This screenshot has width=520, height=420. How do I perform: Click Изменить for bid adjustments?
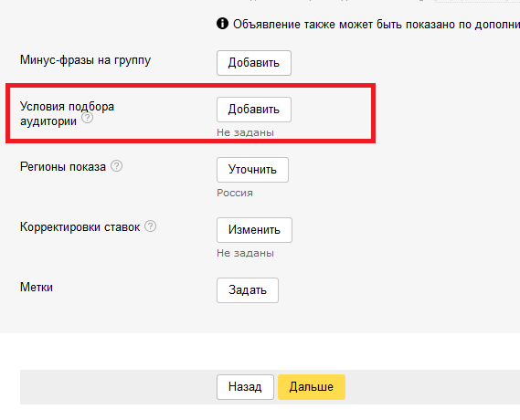click(x=254, y=230)
